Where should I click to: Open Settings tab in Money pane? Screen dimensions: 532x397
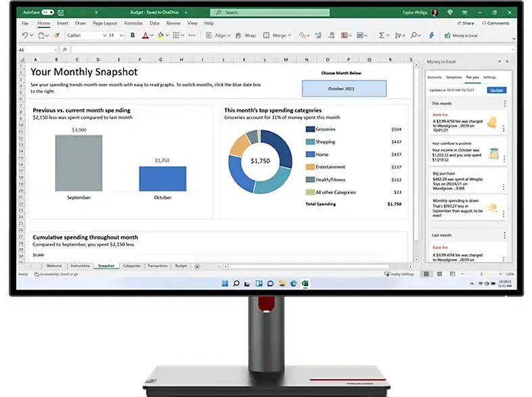point(489,77)
